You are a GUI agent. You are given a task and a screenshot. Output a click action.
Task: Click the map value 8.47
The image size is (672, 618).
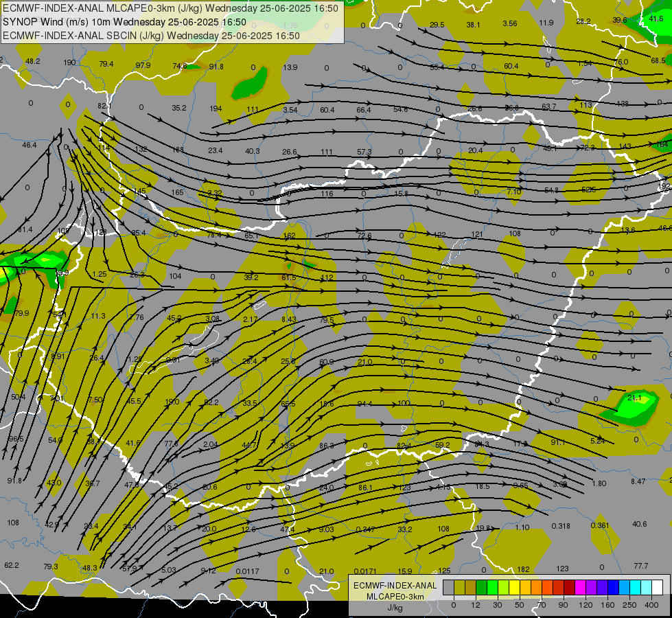(x=638, y=481)
